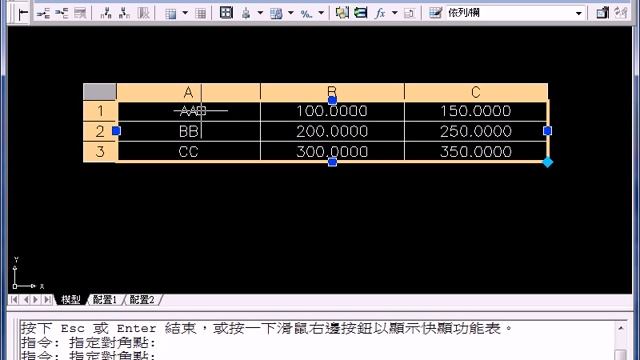Click the command window scroll-up arrow
640x360 pixels.
tap(620, 328)
